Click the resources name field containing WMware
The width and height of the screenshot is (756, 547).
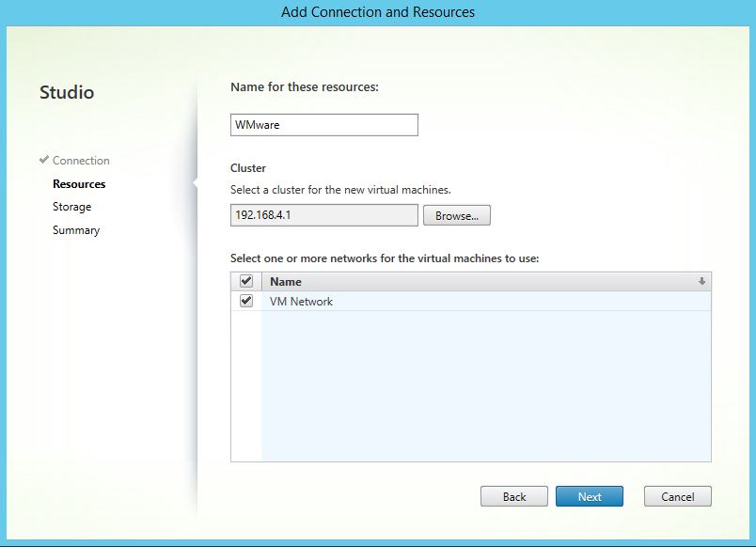tap(323, 125)
